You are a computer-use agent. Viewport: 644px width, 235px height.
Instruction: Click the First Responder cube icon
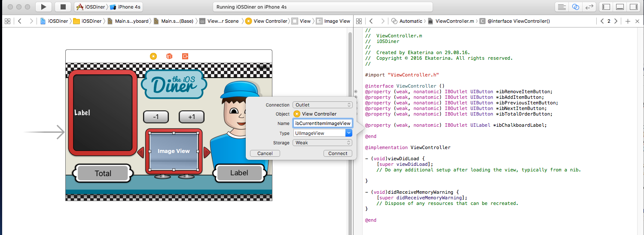(x=169, y=56)
